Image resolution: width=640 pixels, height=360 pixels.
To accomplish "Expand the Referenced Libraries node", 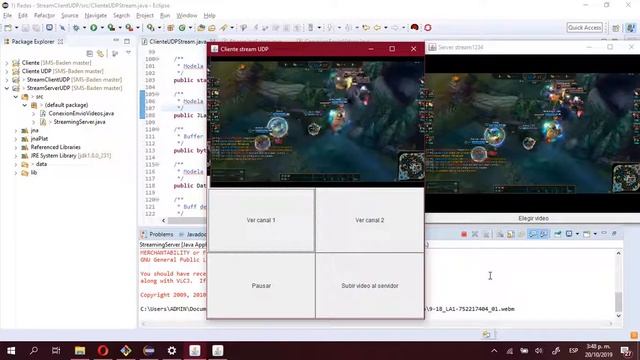I will click(16, 147).
